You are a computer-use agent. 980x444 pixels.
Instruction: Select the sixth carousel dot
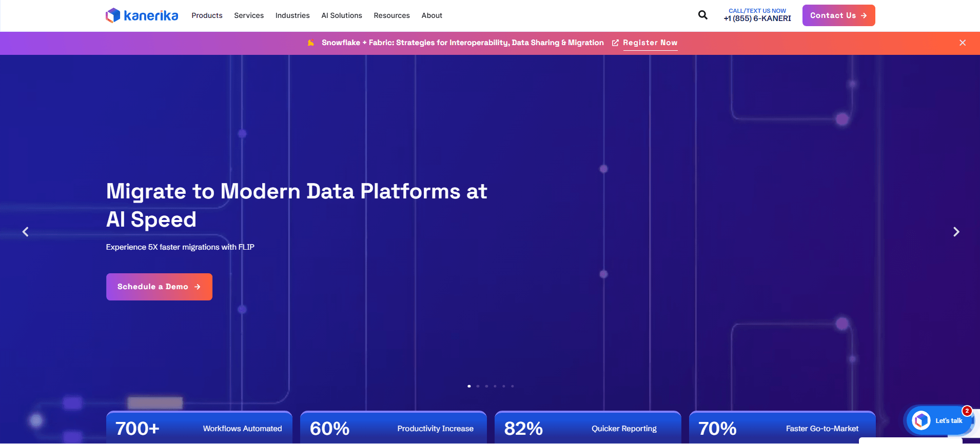[x=513, y=386]
